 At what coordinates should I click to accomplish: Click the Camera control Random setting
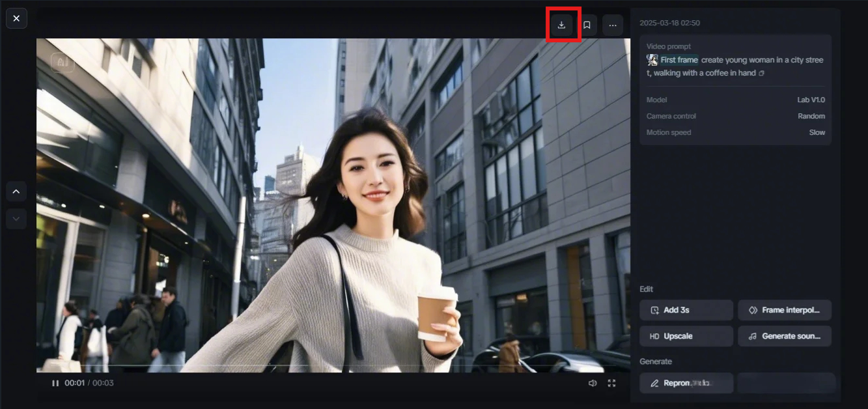tap(813, 116)
